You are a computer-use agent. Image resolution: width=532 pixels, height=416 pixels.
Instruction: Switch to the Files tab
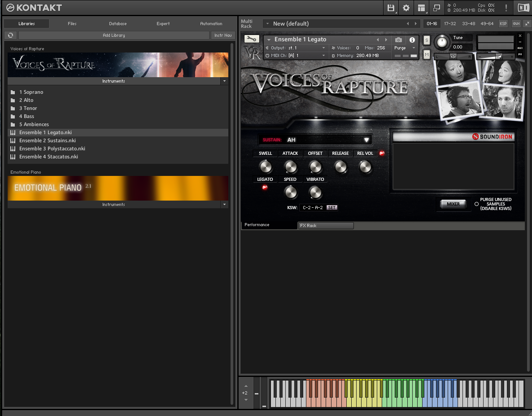(72, 24)
